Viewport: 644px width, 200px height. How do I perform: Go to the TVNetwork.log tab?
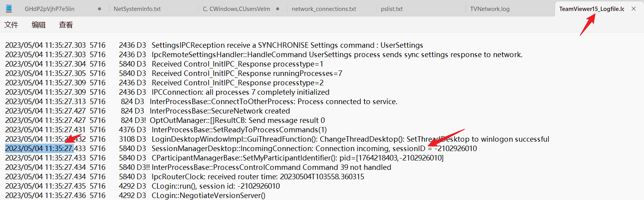(490, 9)
